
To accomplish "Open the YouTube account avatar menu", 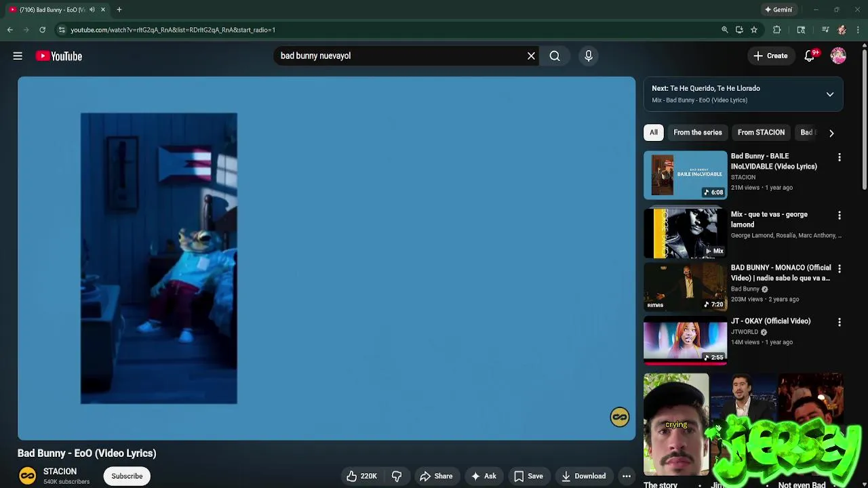I will coord(838,56).
